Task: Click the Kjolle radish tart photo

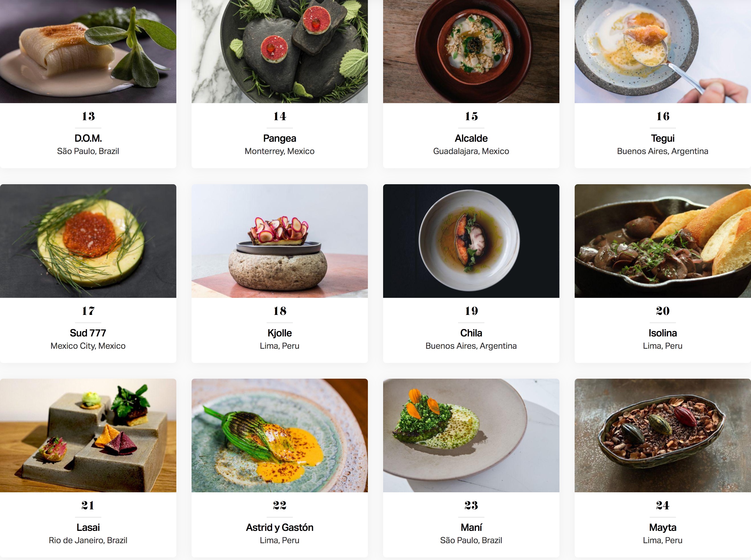Action: click(x=280, y=241)
